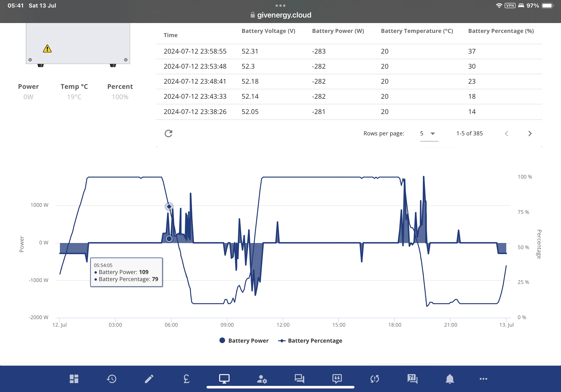Toggle Battery Percentage series in legend
561x392 pixels.
[x=310, y=341]
